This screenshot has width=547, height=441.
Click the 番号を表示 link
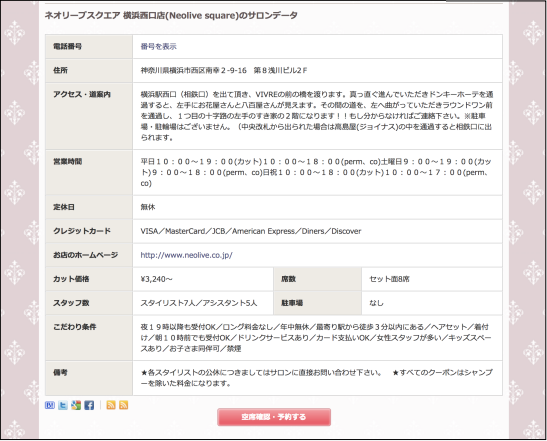[158, 46]
